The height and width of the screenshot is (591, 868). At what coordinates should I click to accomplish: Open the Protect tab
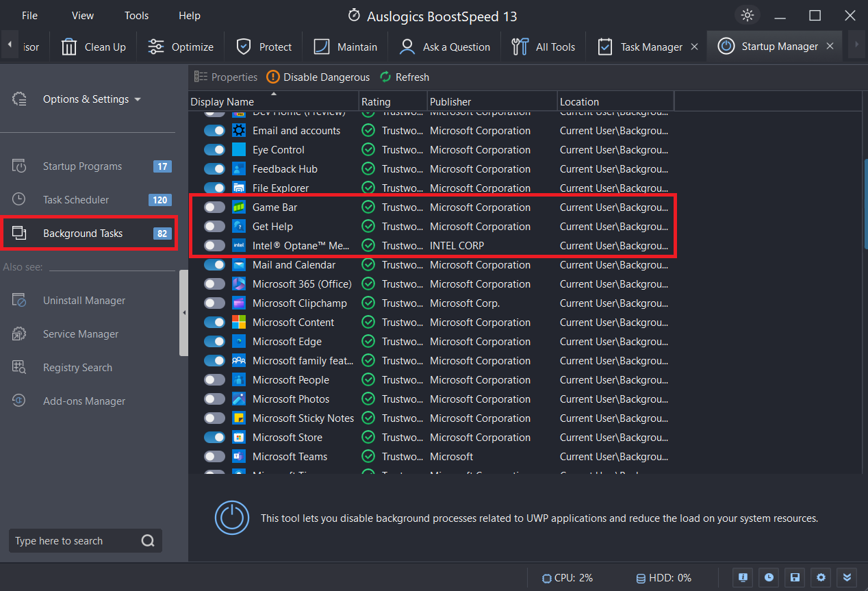pyautogui.click(x=264, y=47)
